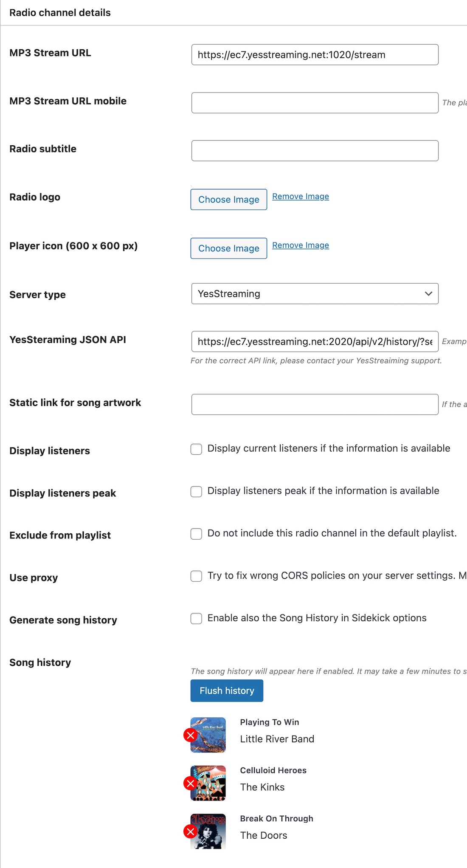Open The Doors album artwork thumbnail
This screenshot has width=467, height=868.
pyautogui.click(x=208, y=831)
